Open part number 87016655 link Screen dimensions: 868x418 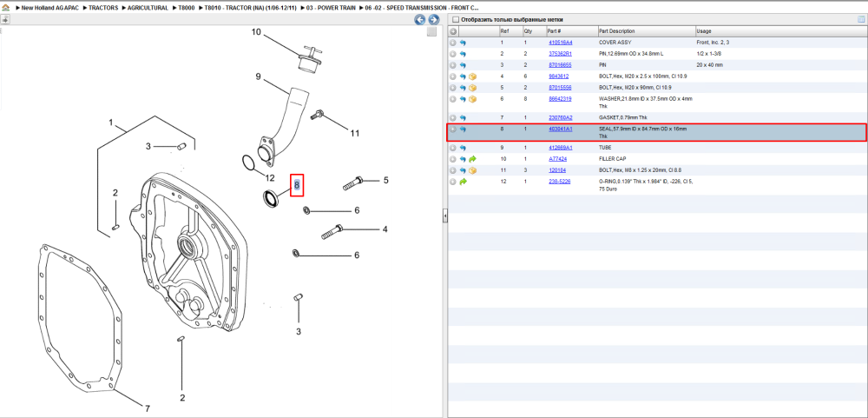tap(560, 65)
